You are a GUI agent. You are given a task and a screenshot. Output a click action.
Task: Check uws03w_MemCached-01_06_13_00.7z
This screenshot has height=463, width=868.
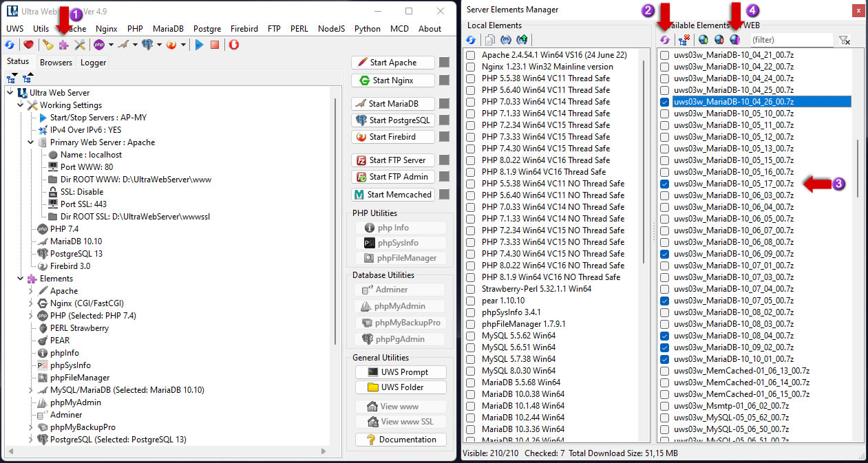tap(665, 371)
